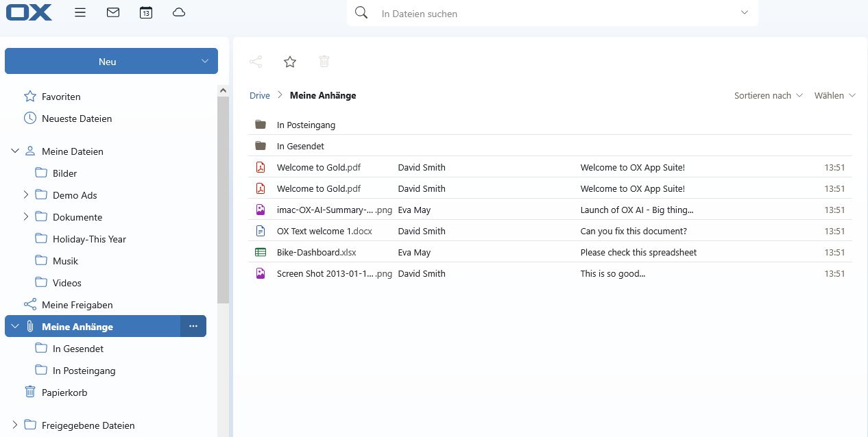This screenshot has width=868, height=437.
Task: Click the Holiday-This Year folder icon
Action: 41,238
